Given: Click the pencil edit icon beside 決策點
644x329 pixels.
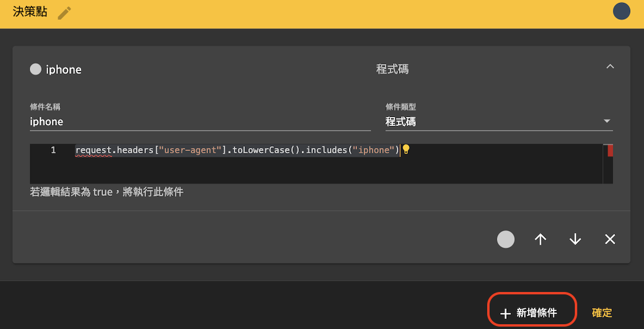Looking at the screenshot, I should [x=64, y=13].
